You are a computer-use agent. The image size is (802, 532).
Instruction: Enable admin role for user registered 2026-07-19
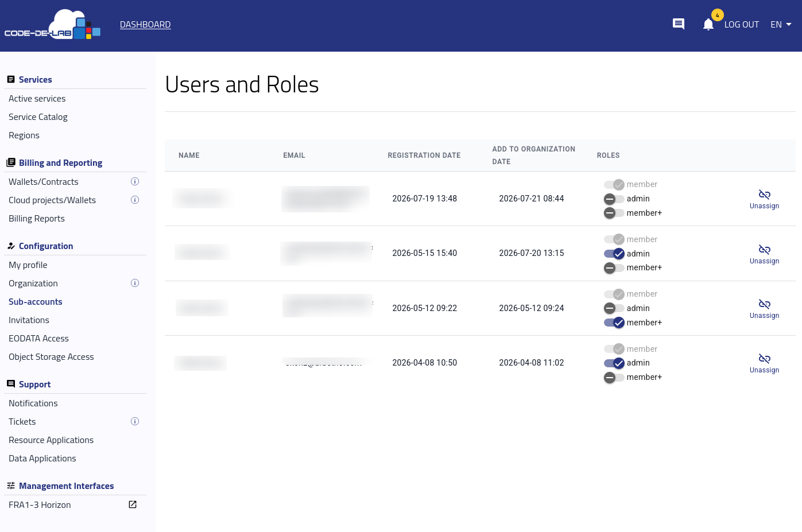coord(614,199)
